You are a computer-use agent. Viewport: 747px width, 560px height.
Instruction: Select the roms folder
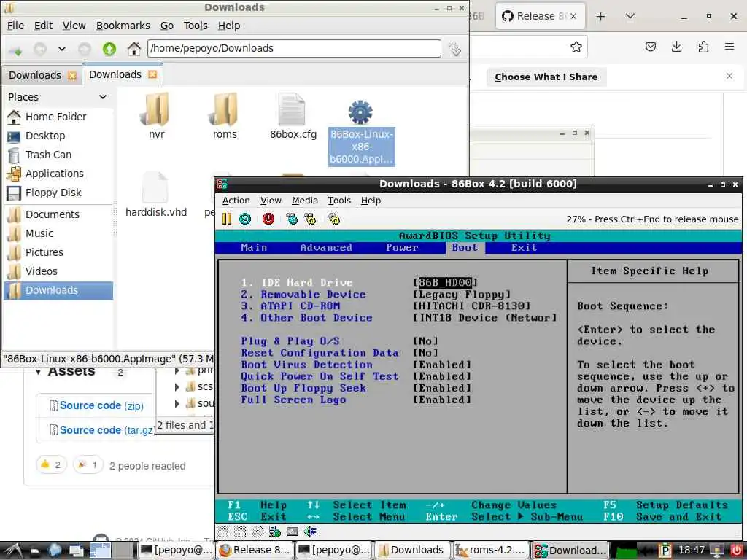click(x=225, y=116)
